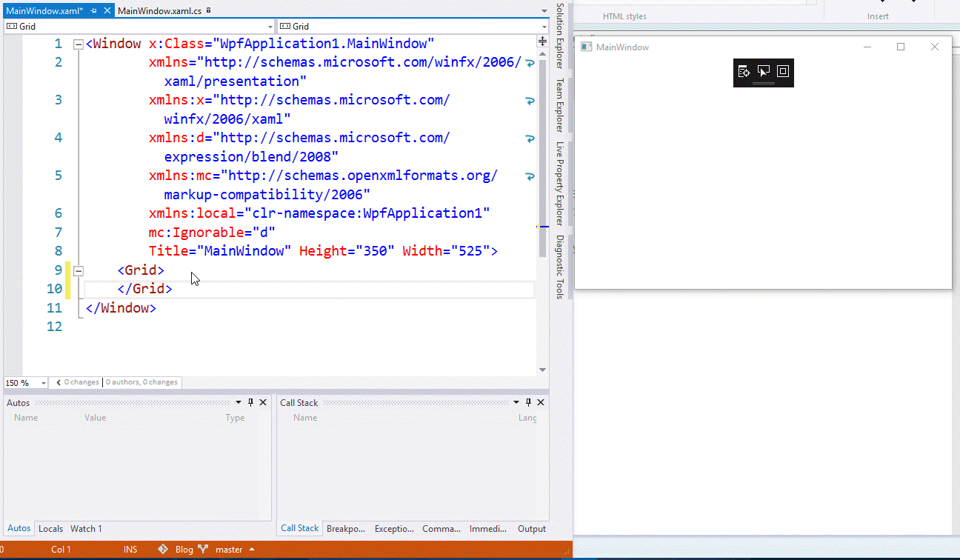Enable selection in the running WPF app

[763, 72]
